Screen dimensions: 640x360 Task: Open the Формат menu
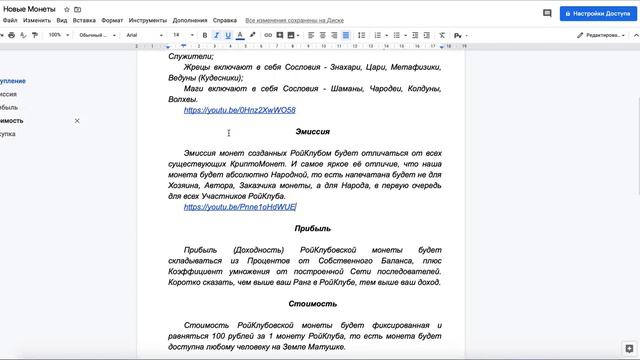point(112,20)
